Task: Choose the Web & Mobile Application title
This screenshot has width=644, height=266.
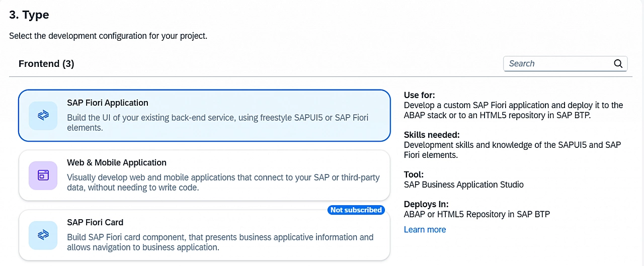Action: pyautogui.click(x=117, y=163)
